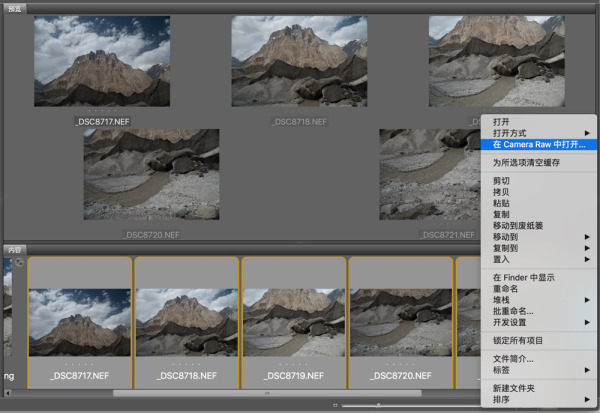Click the small stack icon beside the content thumbnails

coord(19,263)
